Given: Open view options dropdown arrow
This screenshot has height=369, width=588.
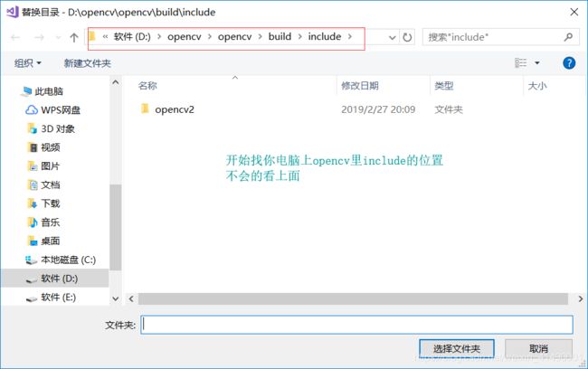Looking at the screenshot, I should tap(537, 63).
